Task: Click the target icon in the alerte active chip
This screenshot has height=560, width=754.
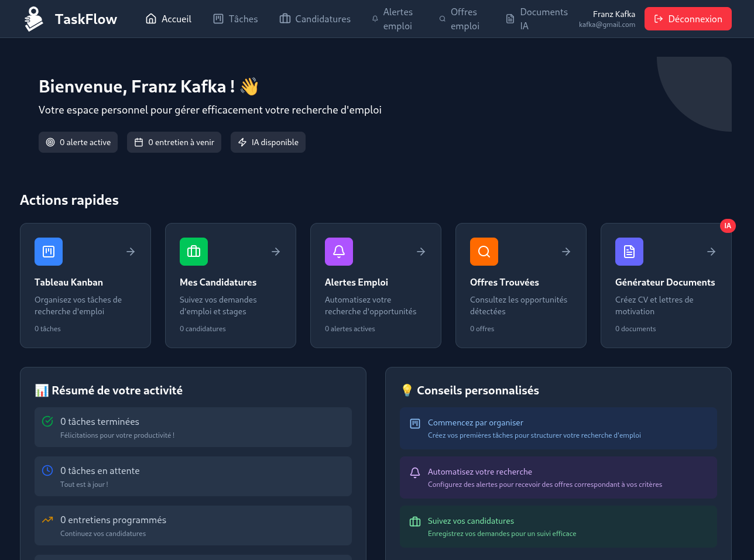Action: click(x=50, y=142)
